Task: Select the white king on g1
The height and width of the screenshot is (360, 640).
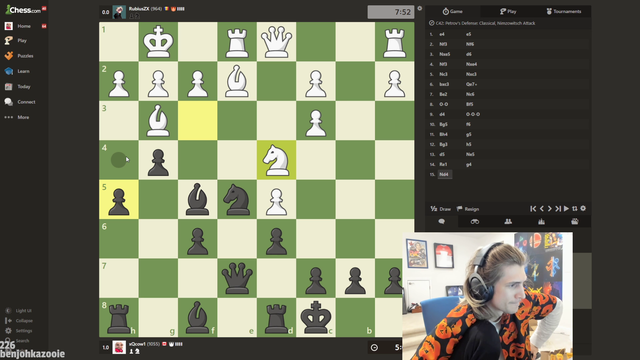Action: click(x=158, y=42)
